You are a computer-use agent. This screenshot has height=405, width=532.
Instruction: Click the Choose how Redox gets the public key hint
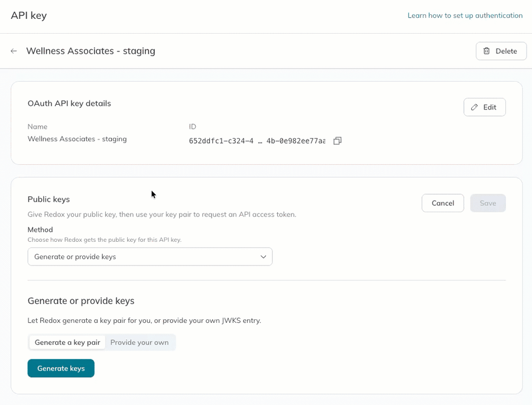click(105, 239)
